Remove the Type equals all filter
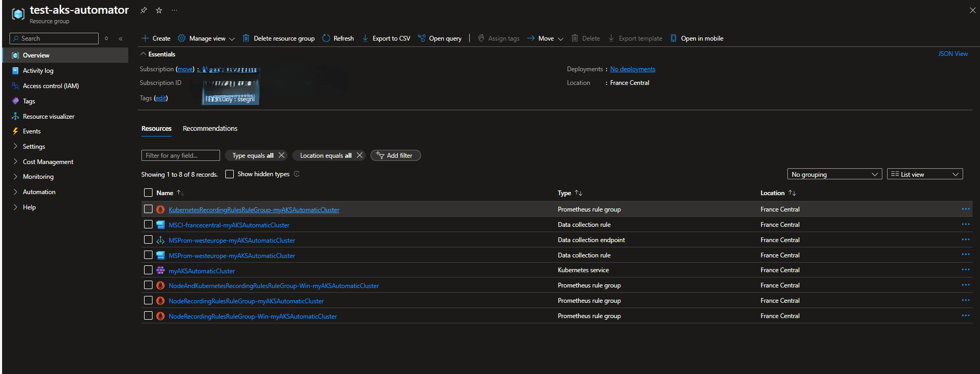Image resolution: width=980 pixels, height=374 pixels. (282, 155)
